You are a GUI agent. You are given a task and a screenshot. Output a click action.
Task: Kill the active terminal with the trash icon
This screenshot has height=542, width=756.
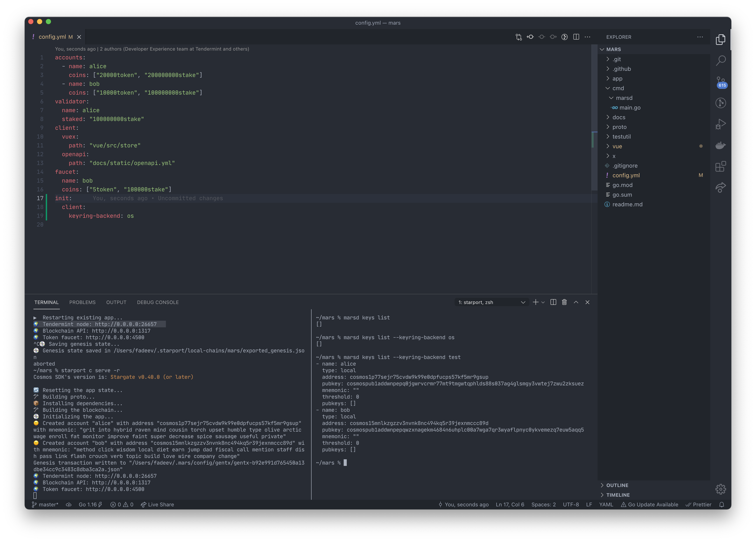(564, 302)
